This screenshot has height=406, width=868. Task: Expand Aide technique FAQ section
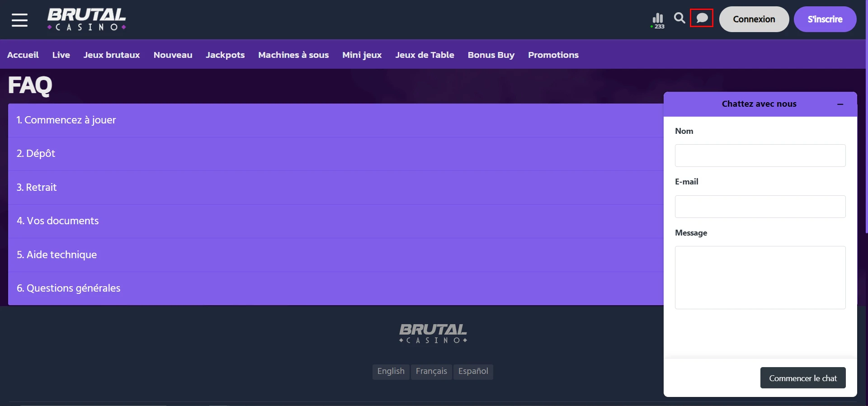coord(335,255)
